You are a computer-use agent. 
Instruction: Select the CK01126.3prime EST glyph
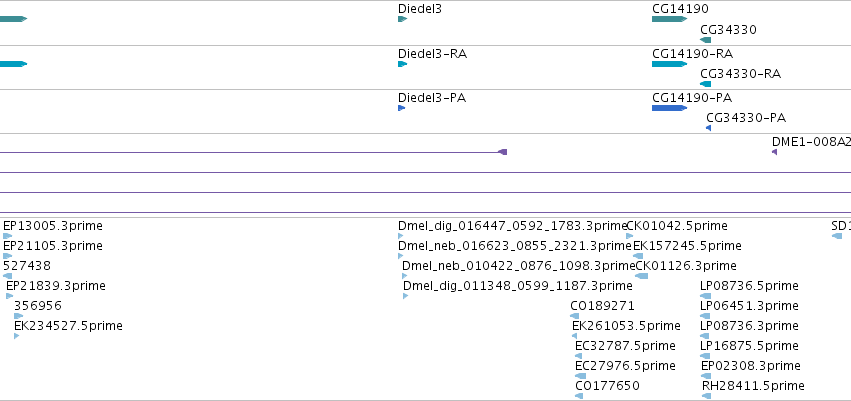pyautogui.click(x=642, y=276)
